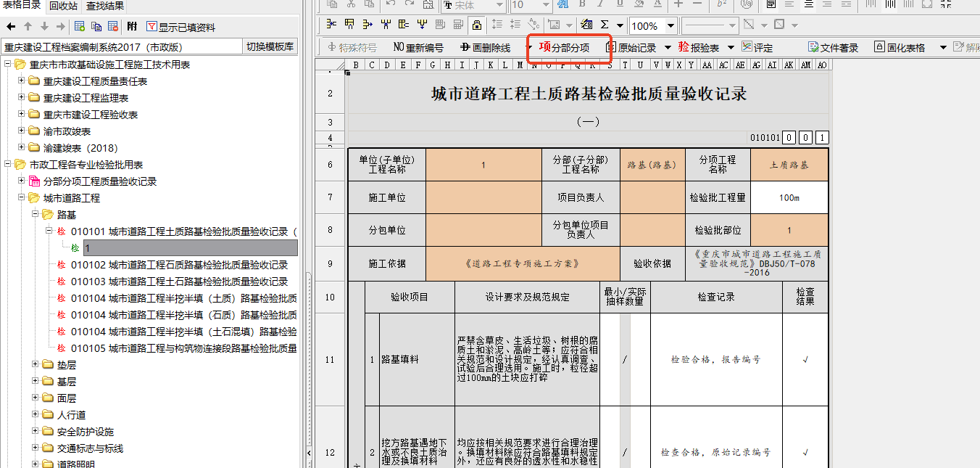Click the add new table icon
This screenshot has width=980, height=468.
80,27
